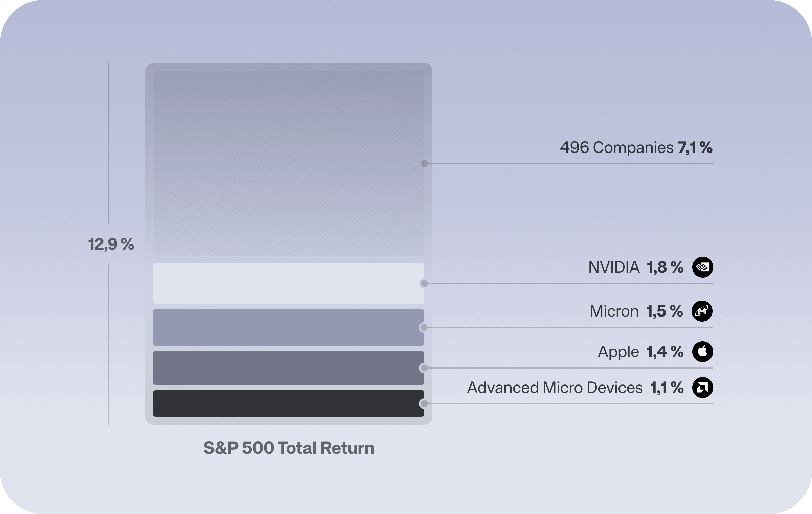The width and height of the screenshot is (812, 514).
Task: Click the connector dot on AMD segment
Action: (424, 404)
